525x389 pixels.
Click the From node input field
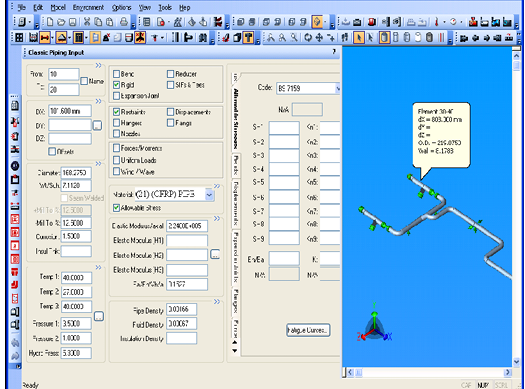pos(64,74)
